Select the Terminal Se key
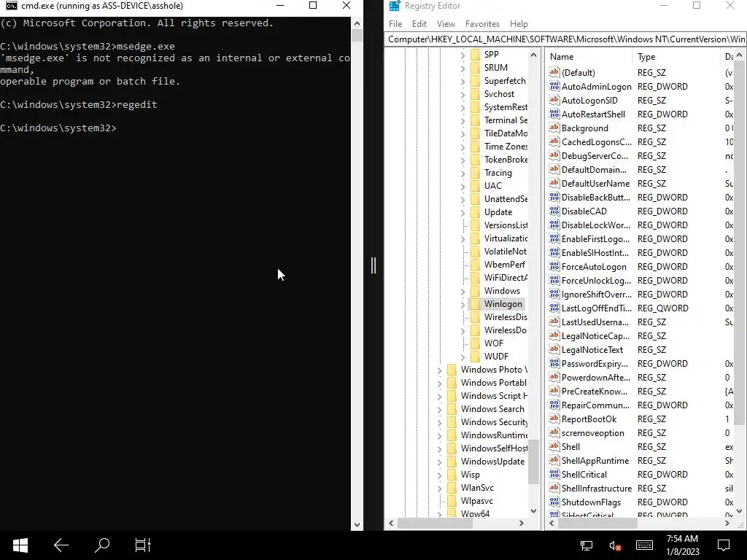The width and height of the screenshot is (747, 560). (506, 120)
